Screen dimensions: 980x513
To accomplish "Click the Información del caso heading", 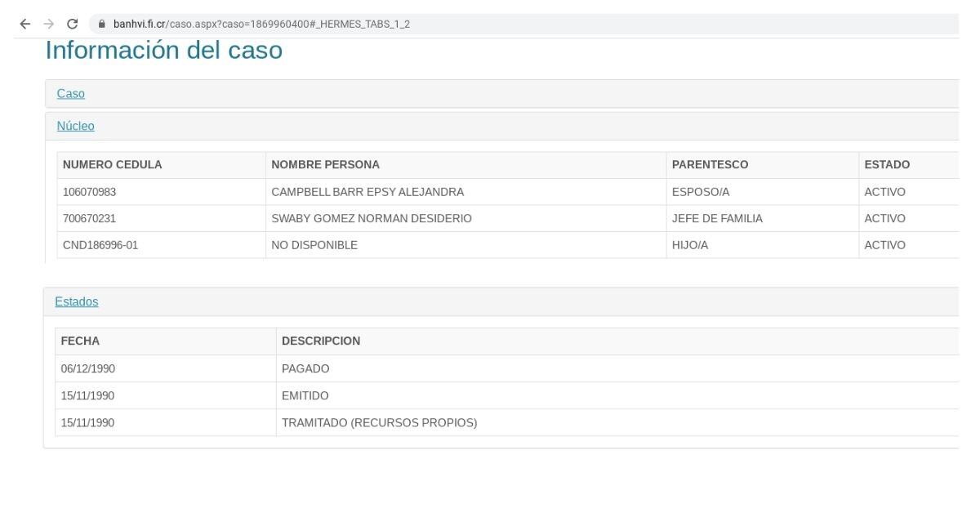I will click(x=163, y=51).
